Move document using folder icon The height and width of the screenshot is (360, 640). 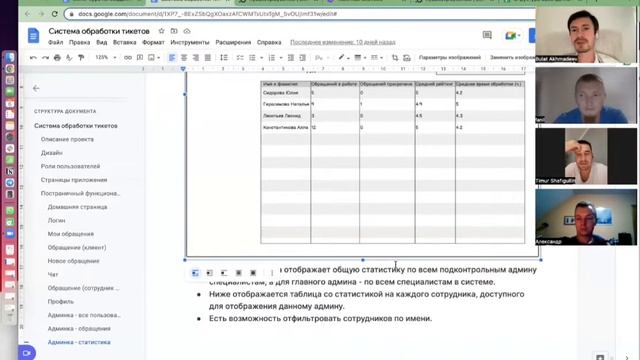tap(174, 31)
